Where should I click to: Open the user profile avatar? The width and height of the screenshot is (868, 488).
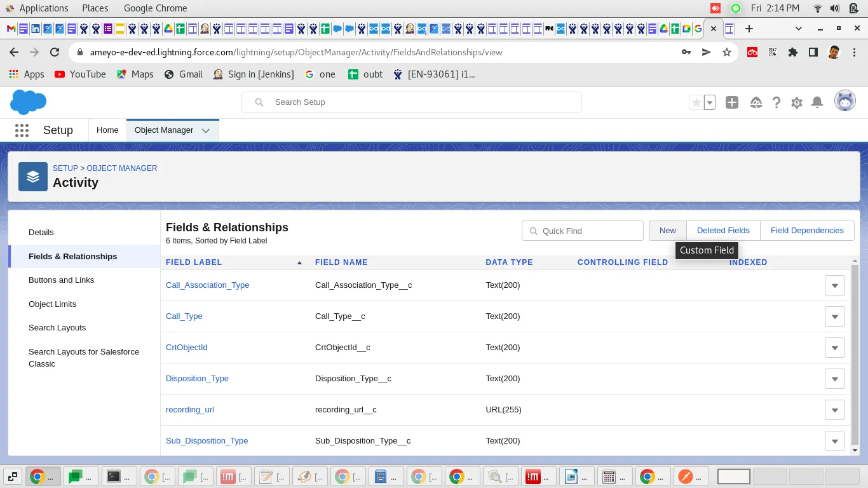tap(845, 100)
